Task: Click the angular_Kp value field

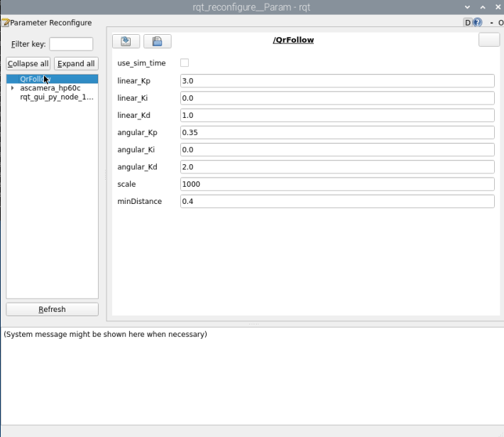Action: coord(337,133)
